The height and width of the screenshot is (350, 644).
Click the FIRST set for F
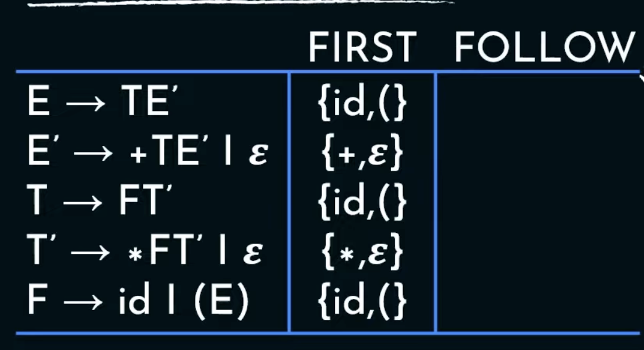(x=361, y=300)
